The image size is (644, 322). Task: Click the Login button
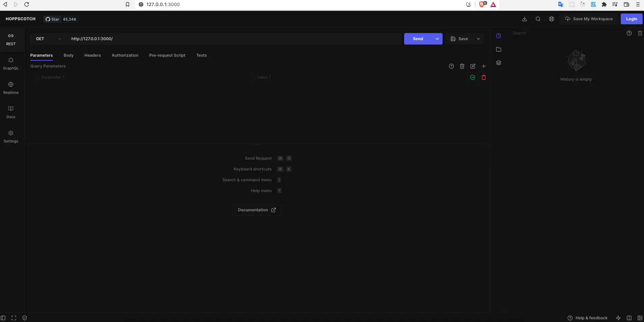coord(631,19)
